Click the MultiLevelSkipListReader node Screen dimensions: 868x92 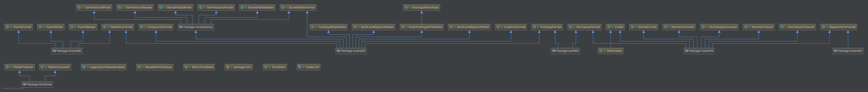point(374,27)
